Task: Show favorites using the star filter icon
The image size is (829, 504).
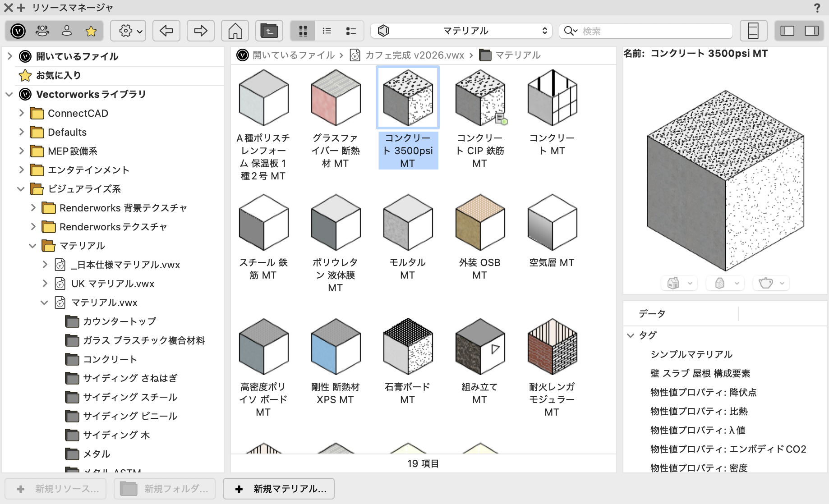Action: (x=91, y=31)
